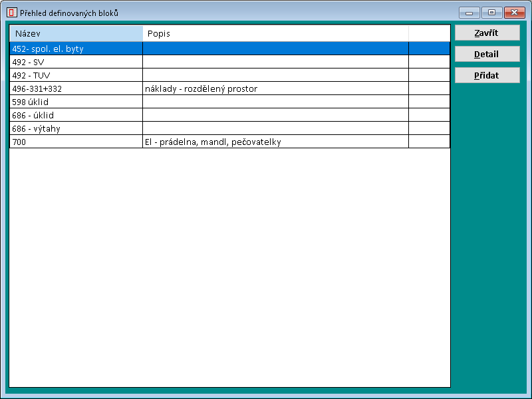Sort by the Název column header
532x399 pixels.
pos(76,33)
